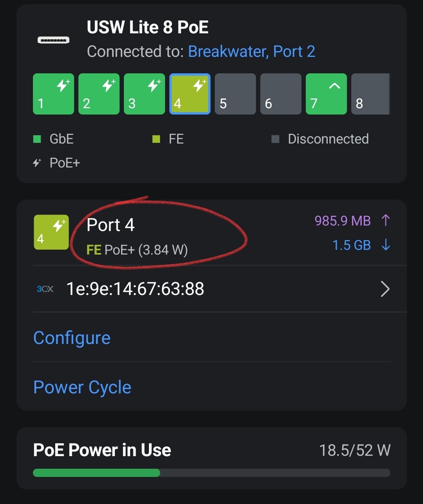This screenshot has width=423, height=504.
Task: Expand client details with the right chevron
Action: coord(385,289)
